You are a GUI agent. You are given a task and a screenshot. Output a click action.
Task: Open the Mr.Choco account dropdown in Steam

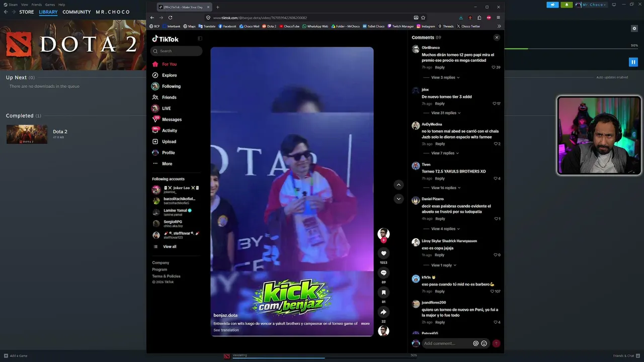click(592, 5)
